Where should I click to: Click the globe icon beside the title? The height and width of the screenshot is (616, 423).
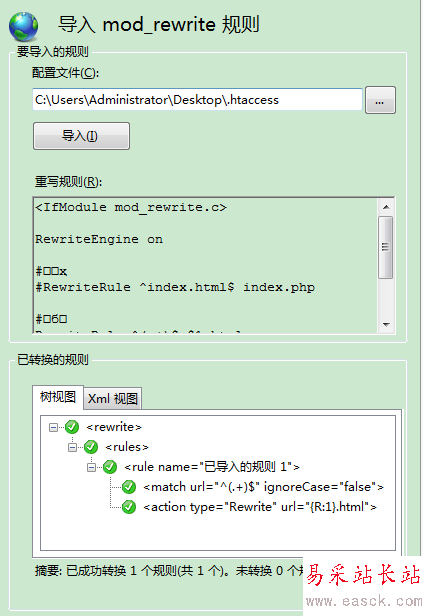coord(24,26)
